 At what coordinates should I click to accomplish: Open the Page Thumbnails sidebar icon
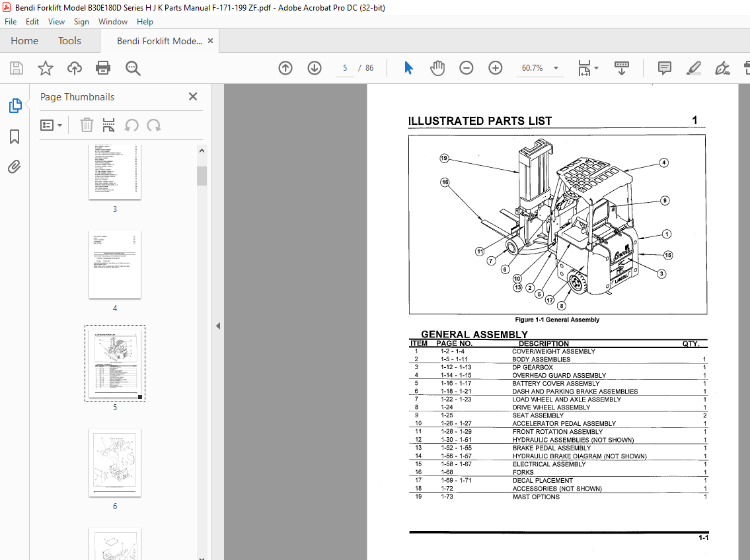[15, 106]
